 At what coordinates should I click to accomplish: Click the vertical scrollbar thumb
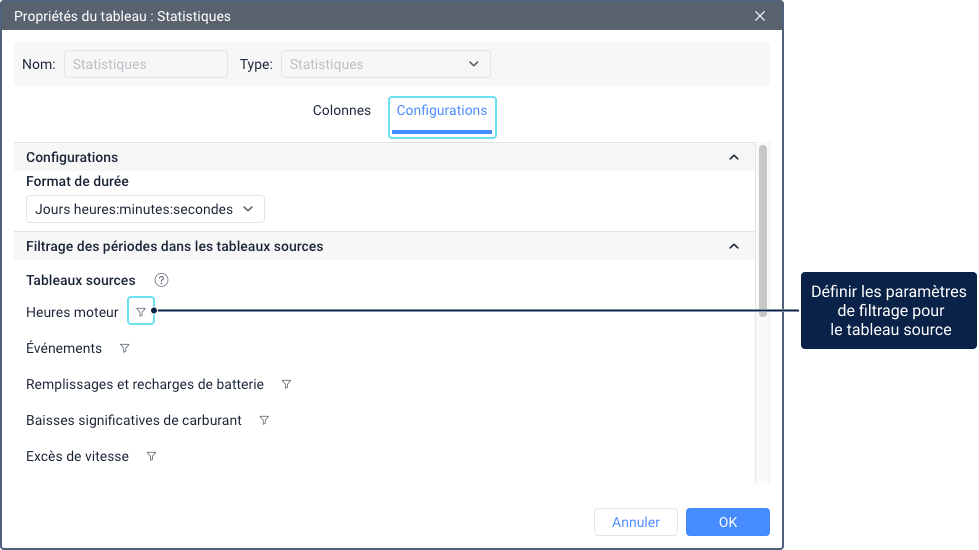[x=763, y=230]
